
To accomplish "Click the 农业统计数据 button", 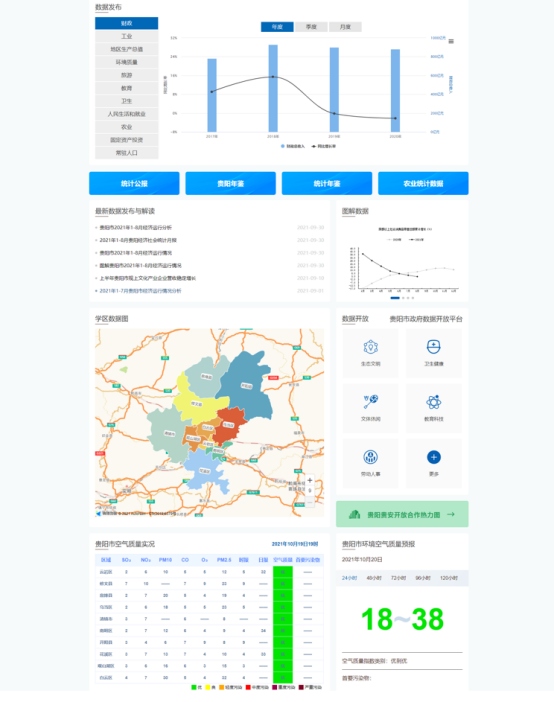I will click(x=423, y=184).
